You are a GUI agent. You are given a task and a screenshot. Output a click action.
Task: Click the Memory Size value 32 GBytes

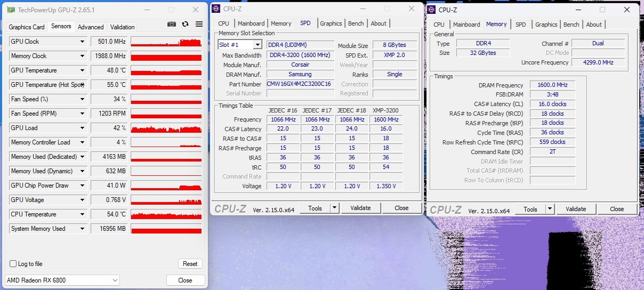[483, 53]
